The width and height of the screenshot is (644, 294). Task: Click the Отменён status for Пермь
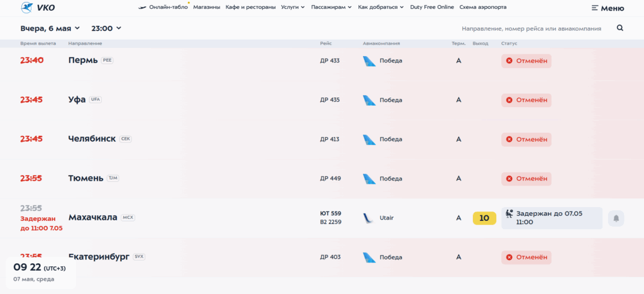(526, 61)
